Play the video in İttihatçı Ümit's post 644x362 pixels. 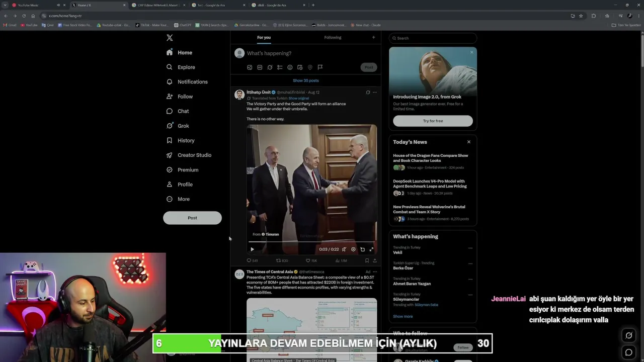[252, 249]
